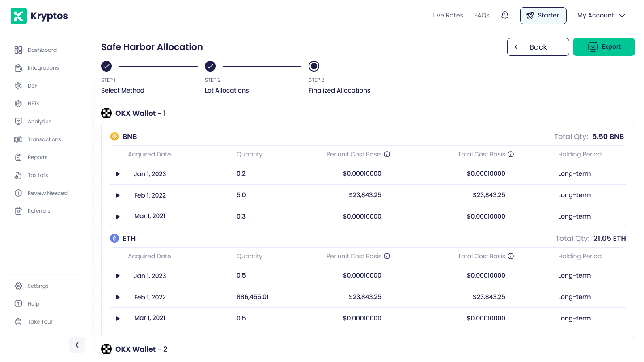Select the Step 3 Finalized Allocations indicator
This screenshot has height=362, width=644.
[x=314, y=66]
